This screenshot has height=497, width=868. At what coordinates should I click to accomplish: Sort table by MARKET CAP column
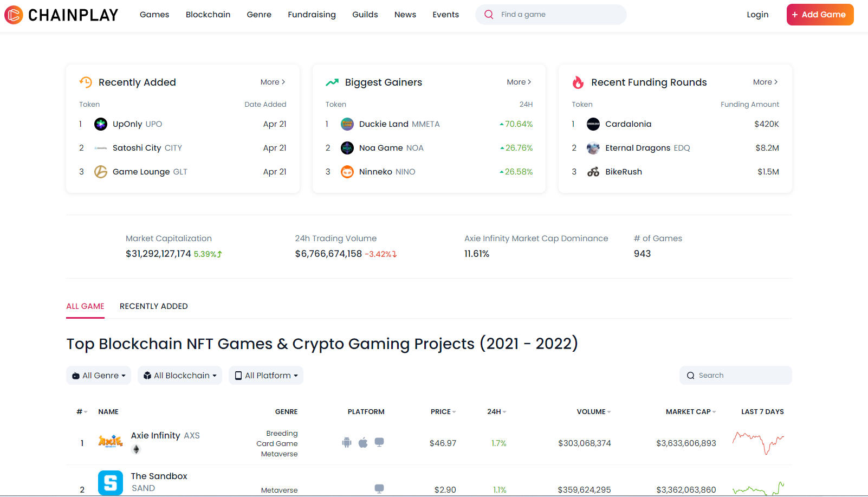[691, 412]
